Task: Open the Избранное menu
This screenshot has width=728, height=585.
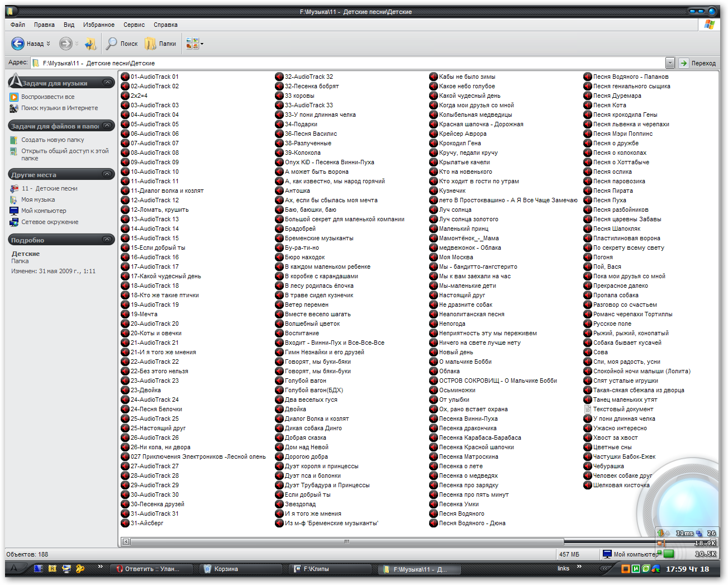Action: (99, 25)
